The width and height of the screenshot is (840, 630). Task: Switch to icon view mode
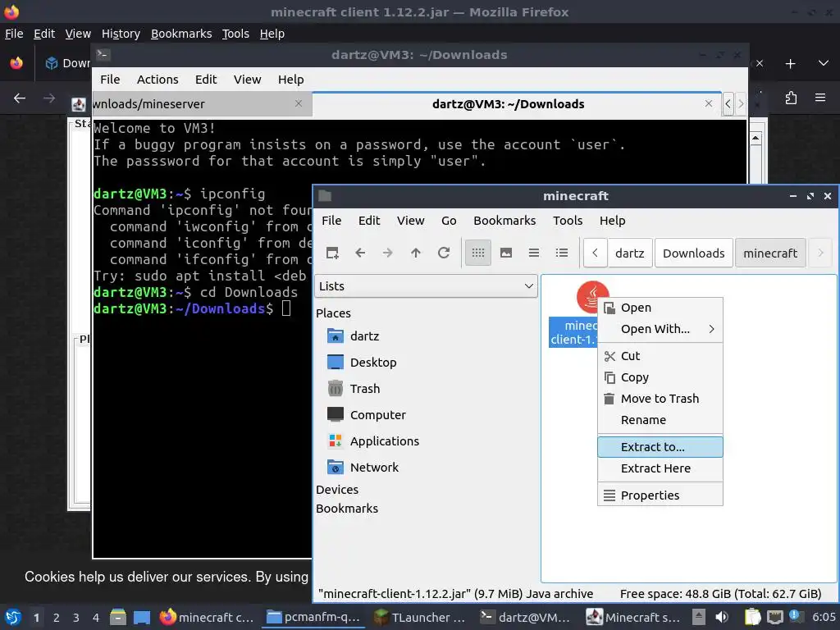[x=478, y=253]
